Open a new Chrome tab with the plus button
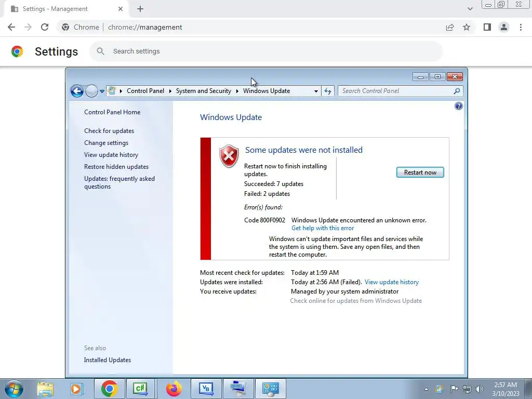The height and width of the screenshot is (399, 532). point(140,9)
